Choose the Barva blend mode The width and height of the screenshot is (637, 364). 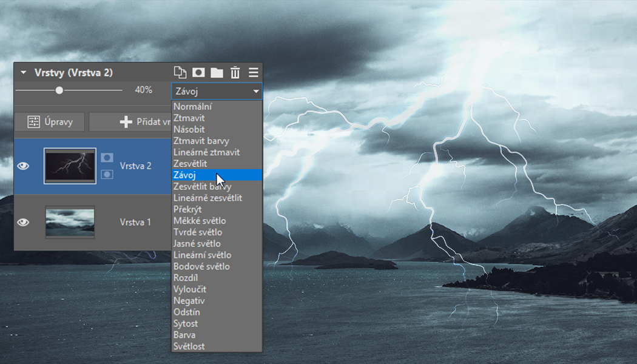click(217, 334)
